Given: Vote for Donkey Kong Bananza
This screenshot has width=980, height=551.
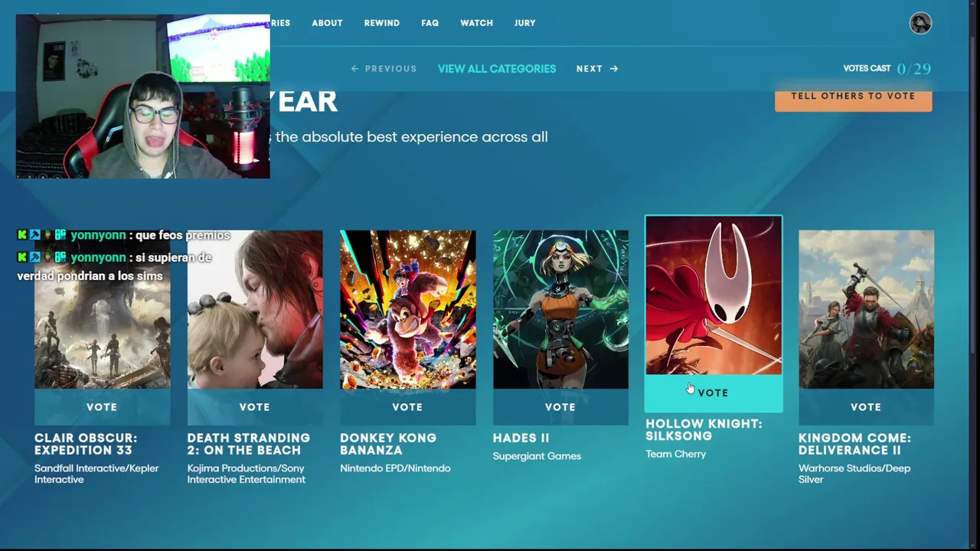Looking at the screenshot, I should [407, 407].
